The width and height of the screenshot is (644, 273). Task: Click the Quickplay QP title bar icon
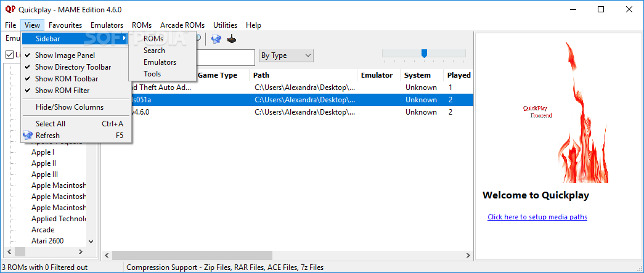tap(10, 9)
